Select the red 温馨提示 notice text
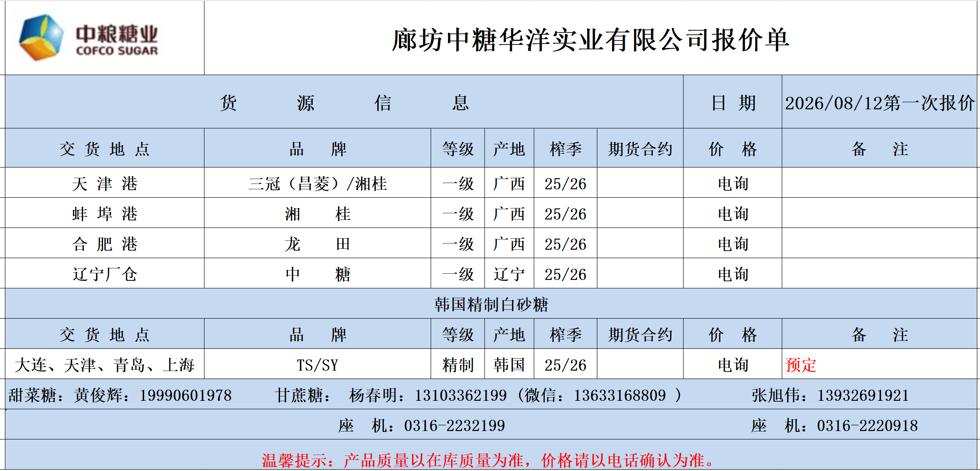Screen dimensions: 980x471 point(488,460)
